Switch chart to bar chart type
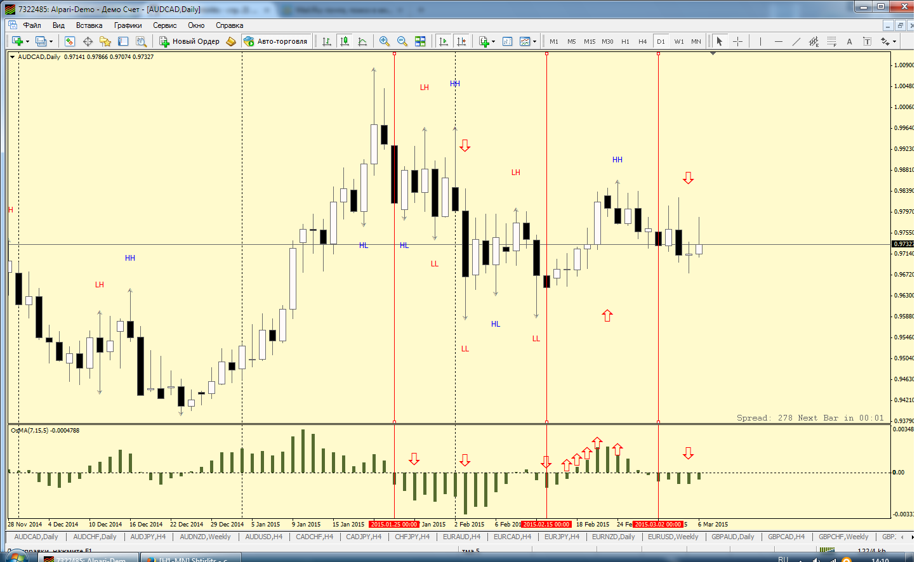924x562 pixels. (327, 41)
